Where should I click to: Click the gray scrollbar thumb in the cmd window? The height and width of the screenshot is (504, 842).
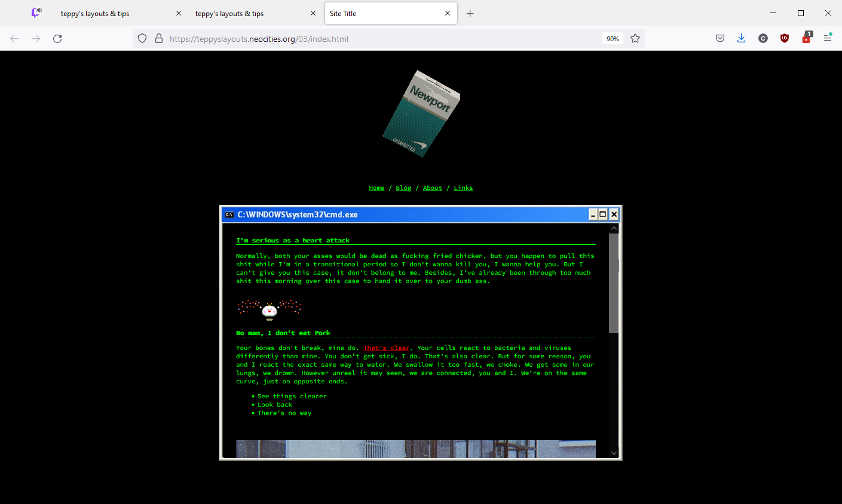tap(614, 283)
